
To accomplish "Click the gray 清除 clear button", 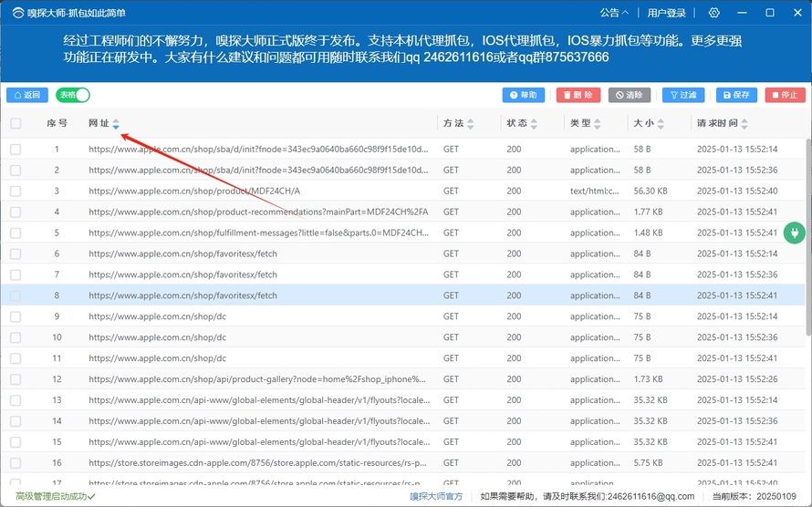I will coord(629,95).
